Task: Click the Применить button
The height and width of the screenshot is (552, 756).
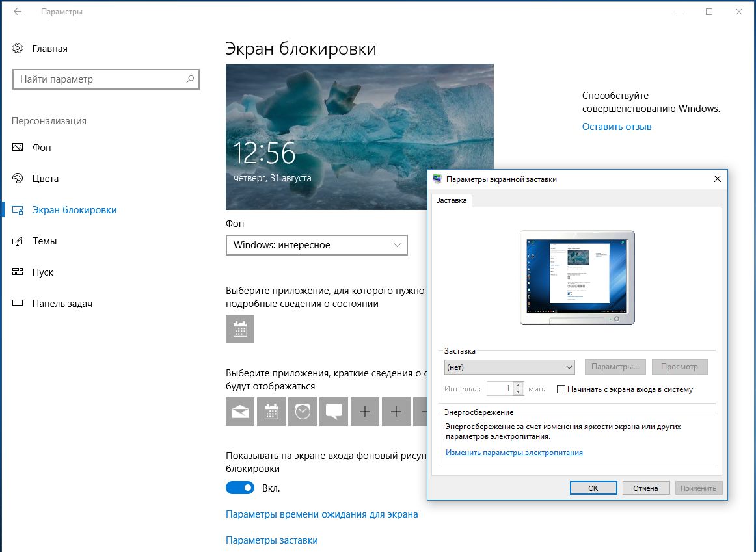Action: click(x=698, y=488)
